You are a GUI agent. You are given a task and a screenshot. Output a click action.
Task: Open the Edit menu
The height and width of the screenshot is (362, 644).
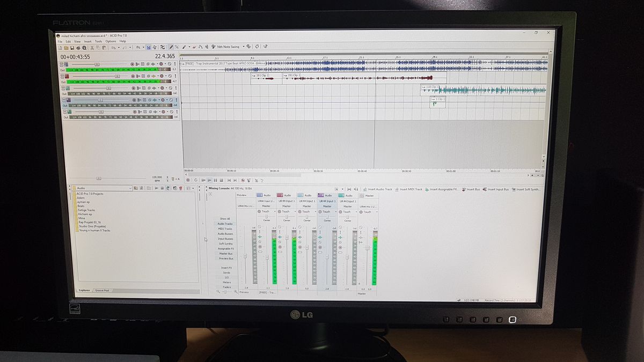point(68,41)
